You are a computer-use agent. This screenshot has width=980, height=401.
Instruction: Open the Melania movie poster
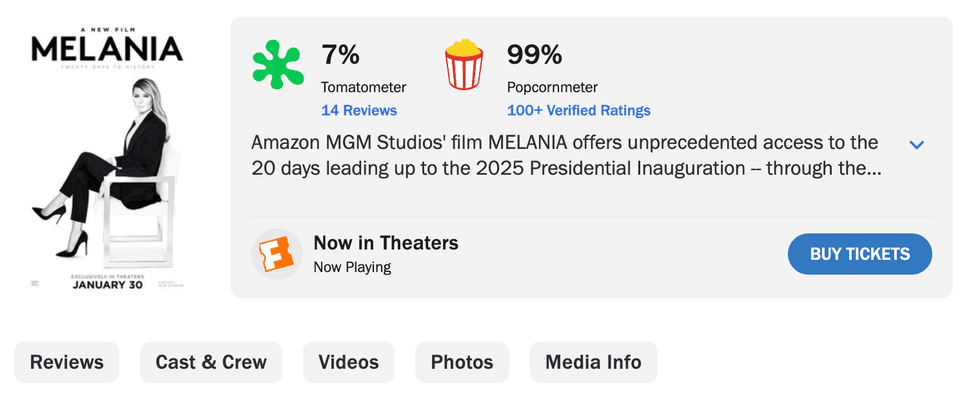[x=106, y=160]
